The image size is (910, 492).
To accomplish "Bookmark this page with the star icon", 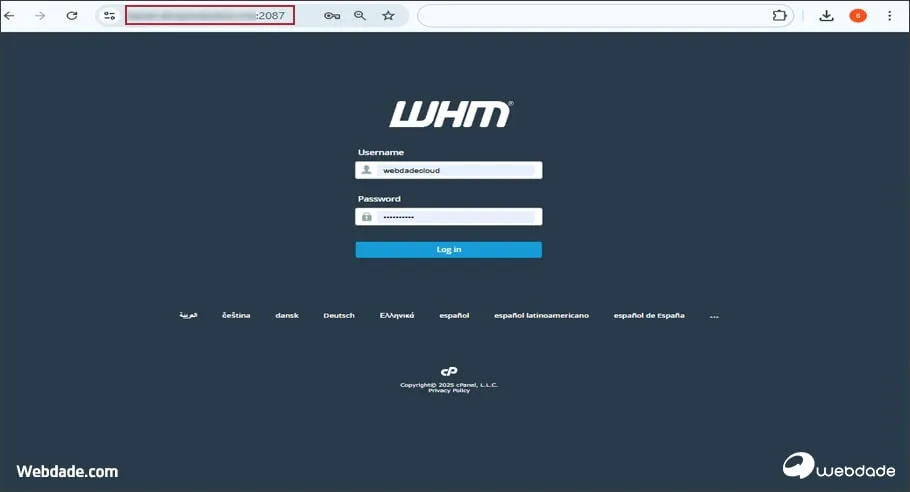I will (388, 16).
